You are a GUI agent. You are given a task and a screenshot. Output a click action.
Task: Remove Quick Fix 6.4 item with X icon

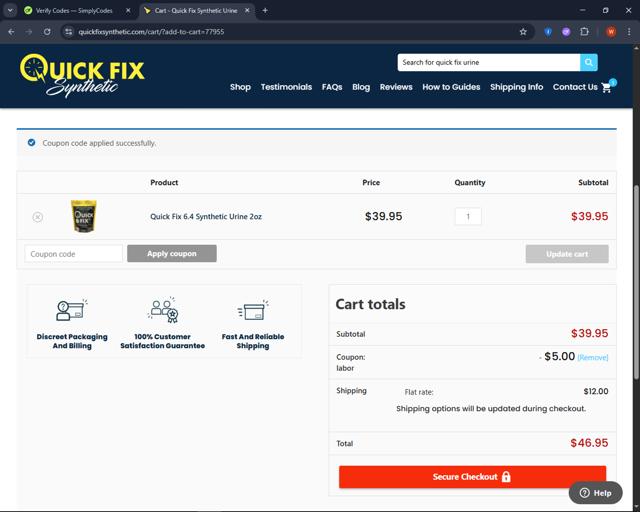point(38,217)
